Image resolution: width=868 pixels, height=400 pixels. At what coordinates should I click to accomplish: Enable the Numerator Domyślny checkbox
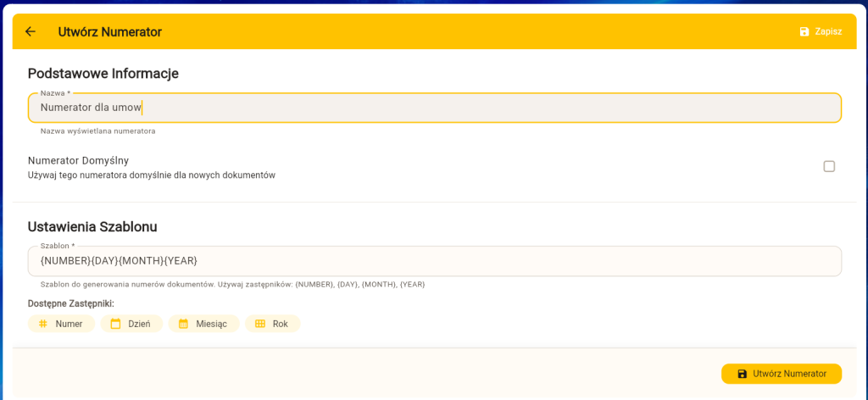(829, 166)
